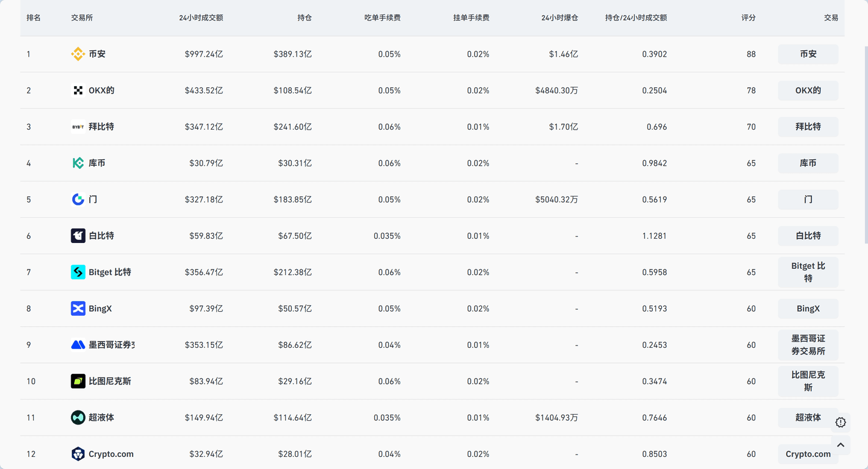Sort by 排名 column header
Image resolution: width=868 pixels, height=469 pixels.
tap(34, 18)
